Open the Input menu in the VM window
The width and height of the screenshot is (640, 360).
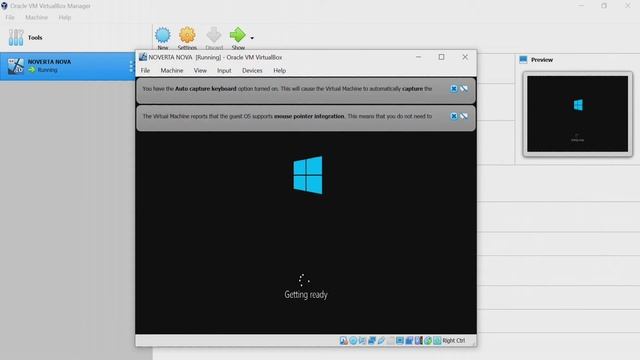tap(224, 70)
